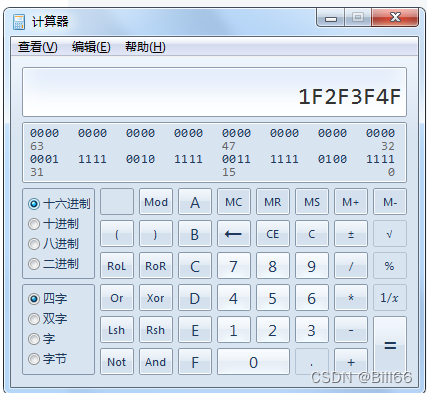Click the hex digit A key
The width and height of the screenshot is (427, 393).
pos(195,202)
